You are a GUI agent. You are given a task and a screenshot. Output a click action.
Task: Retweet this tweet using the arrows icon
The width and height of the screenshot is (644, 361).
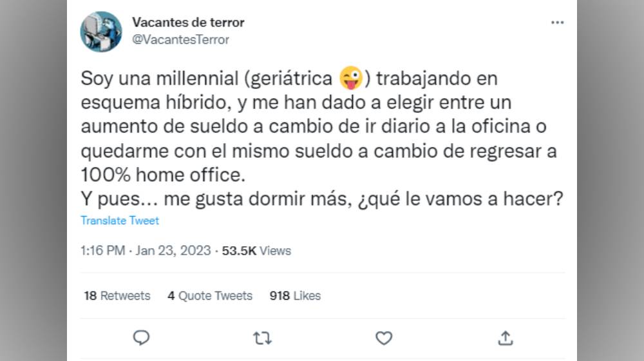(262, 338)
